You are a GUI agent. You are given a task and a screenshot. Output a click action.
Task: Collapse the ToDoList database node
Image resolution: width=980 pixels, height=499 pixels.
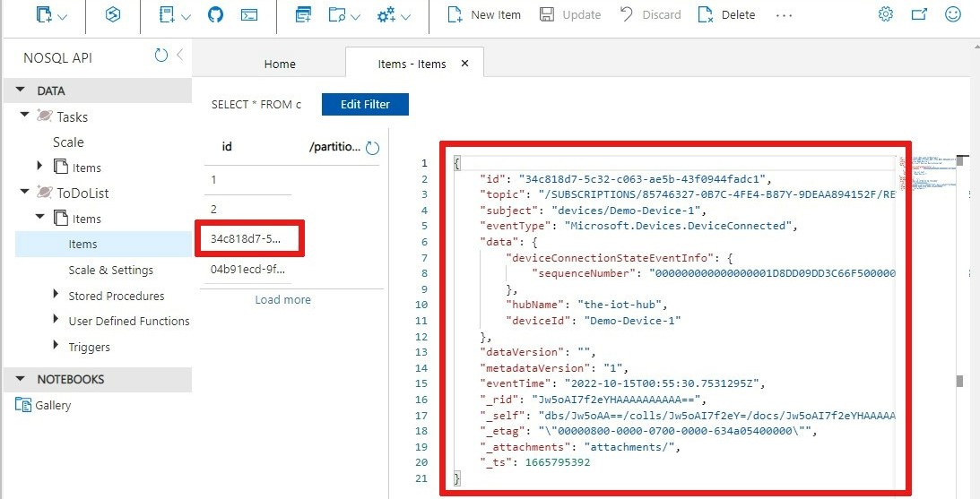pyautogui.click(x=24, y=191)
